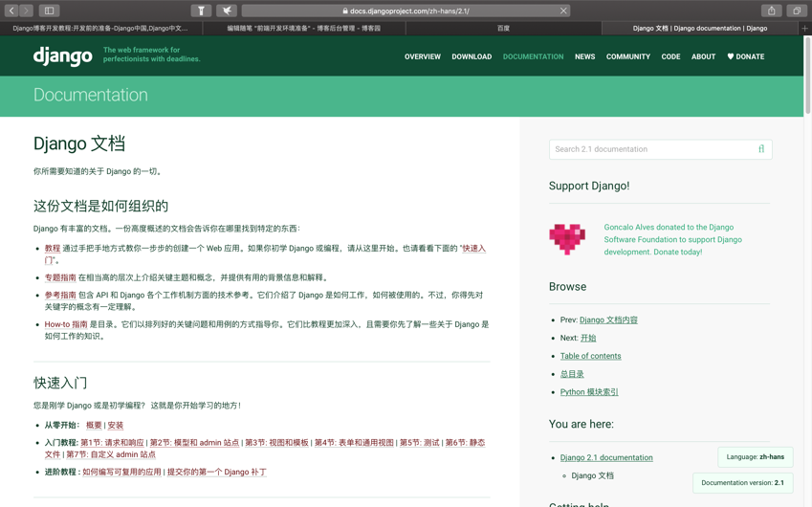Open the Language: zh-hans selector
Image resolution: width=812 pixels, height=507 pixels.
tap(755, 456)
